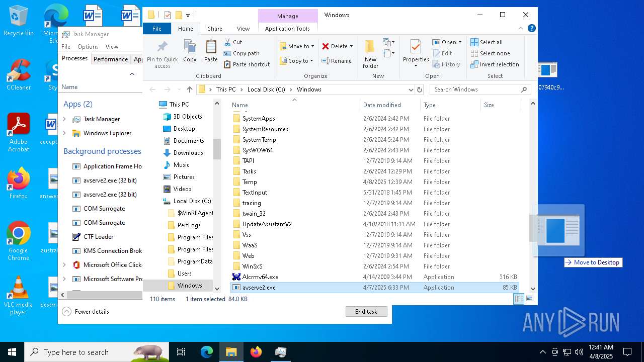Select the SysWOW64 folder

tap(375, 150)
